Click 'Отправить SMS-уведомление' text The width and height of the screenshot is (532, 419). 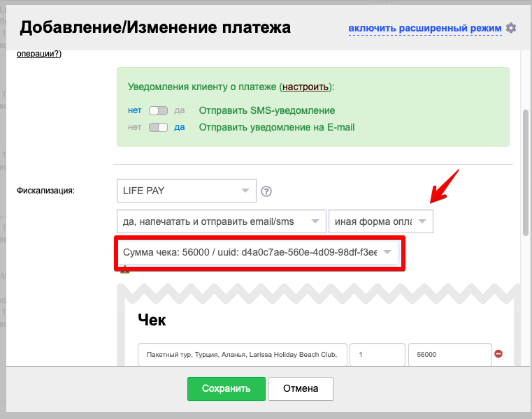tap(266, 110)
